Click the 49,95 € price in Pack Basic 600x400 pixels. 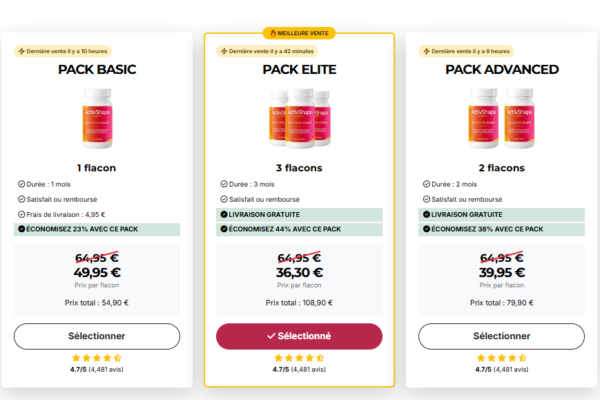click(97, 272)
